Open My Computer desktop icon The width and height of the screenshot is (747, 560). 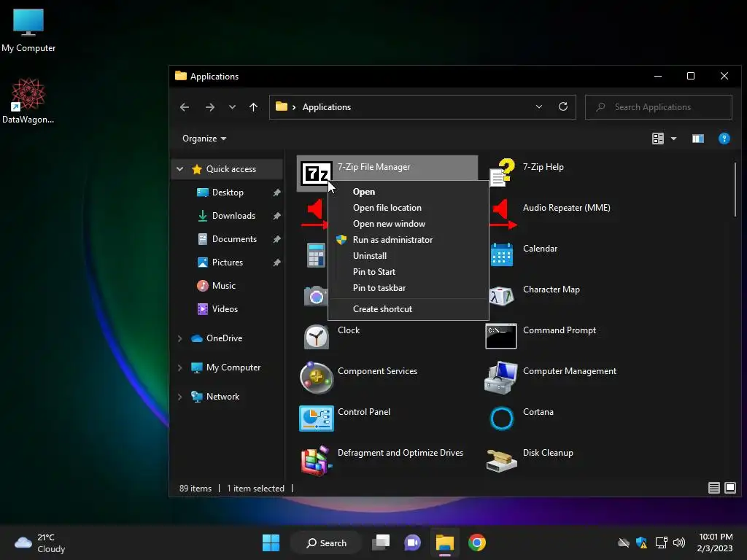pos(28,31)
